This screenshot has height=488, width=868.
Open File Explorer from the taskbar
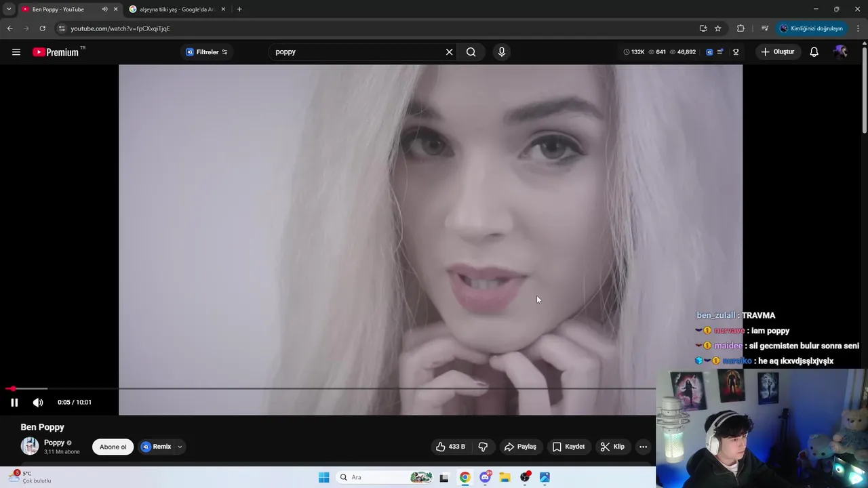[505, 477]
